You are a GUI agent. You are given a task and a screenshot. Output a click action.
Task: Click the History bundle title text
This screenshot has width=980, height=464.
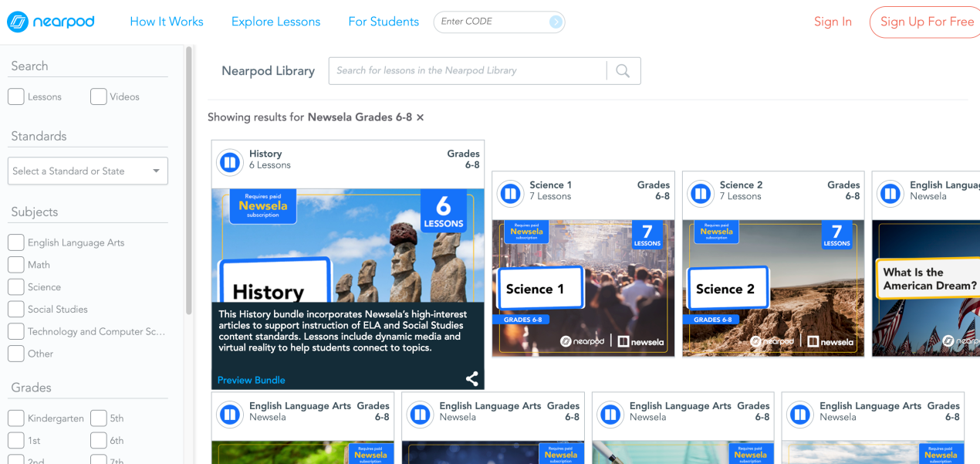click(x=265, y=154)
